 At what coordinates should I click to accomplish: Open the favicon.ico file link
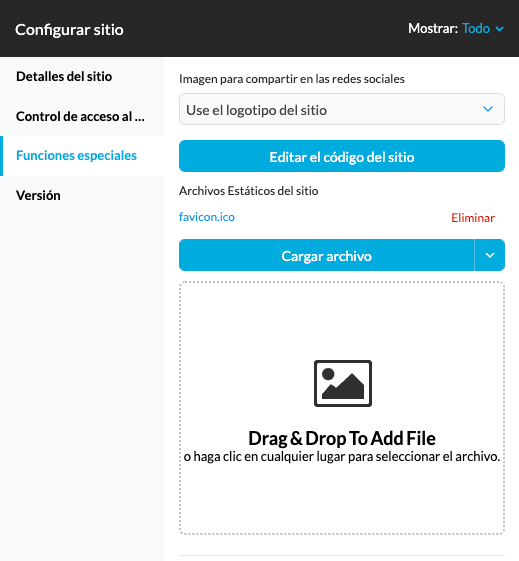coord(207,217)
